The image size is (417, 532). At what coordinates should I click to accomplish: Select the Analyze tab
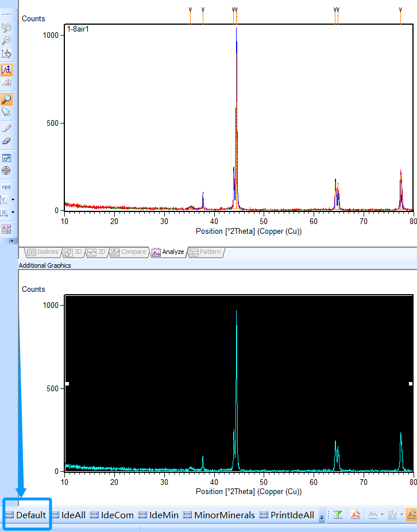pos(168,252)
